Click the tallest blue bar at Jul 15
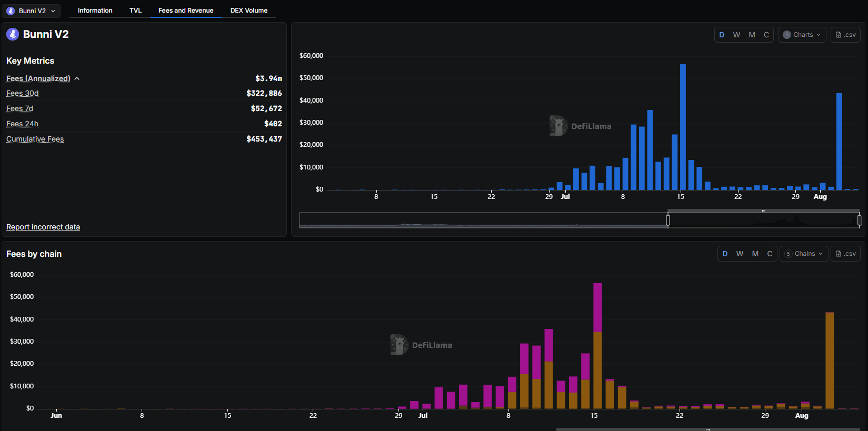 (683, 126)
